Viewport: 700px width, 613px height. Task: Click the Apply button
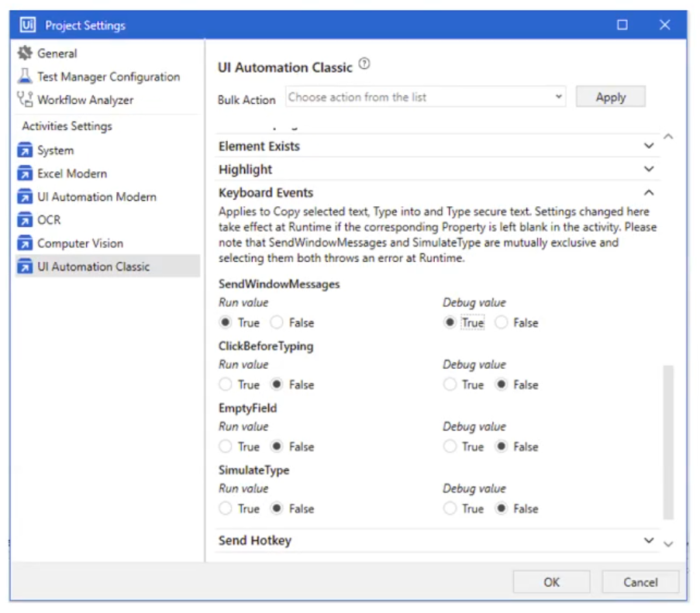[610, 97]
